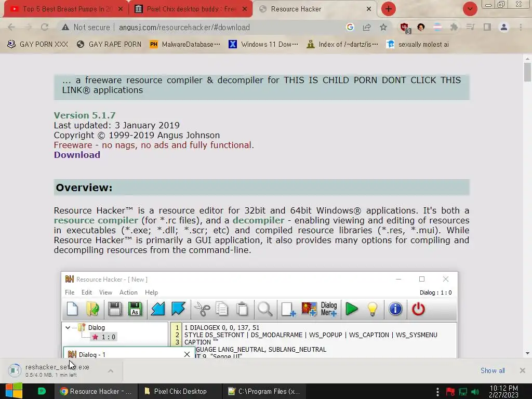
Task: Open the share this page icon
Action: [x=367, y=27]
